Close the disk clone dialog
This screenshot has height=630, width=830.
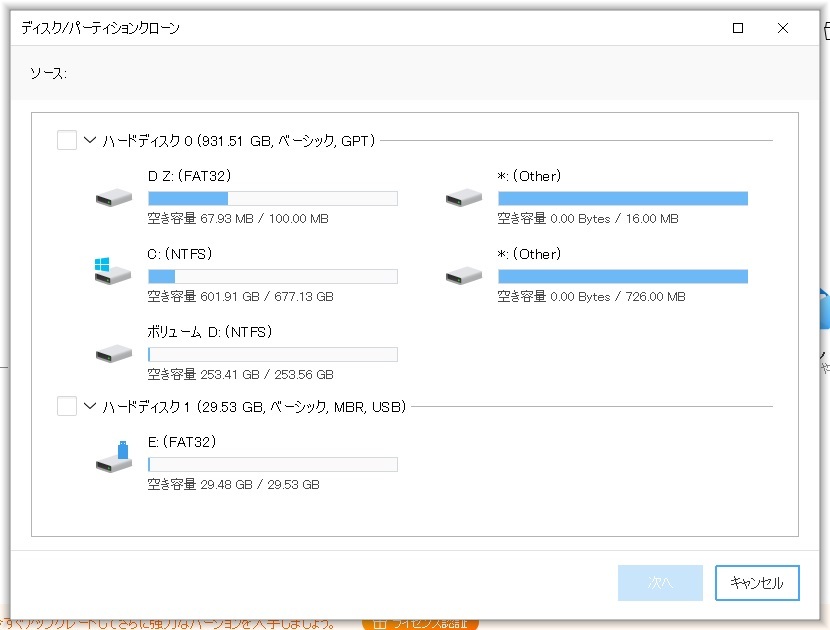click(x=783, y=28)
